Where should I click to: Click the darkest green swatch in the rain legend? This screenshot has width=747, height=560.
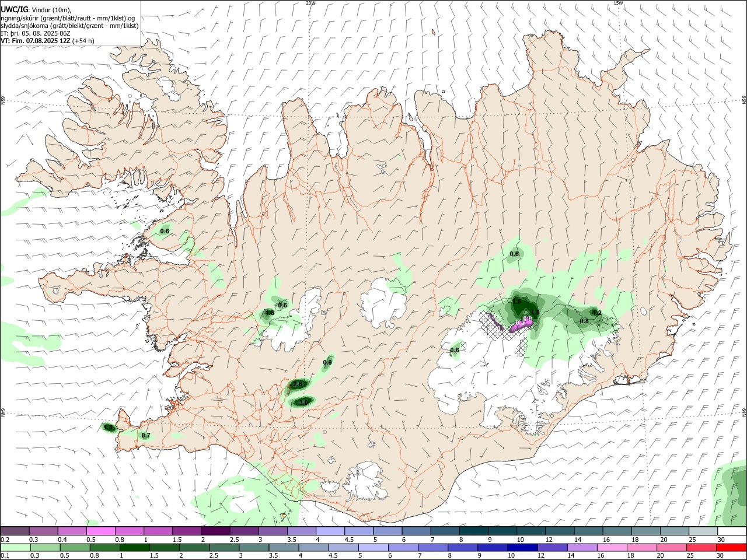click(x=134, y=547)
